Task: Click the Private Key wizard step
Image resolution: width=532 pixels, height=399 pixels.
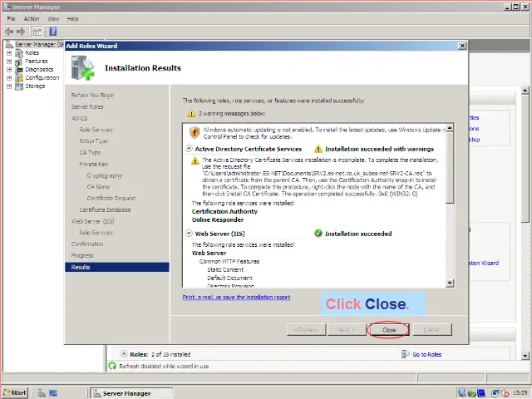Action: pyautogui.click(x=94, y=165)
